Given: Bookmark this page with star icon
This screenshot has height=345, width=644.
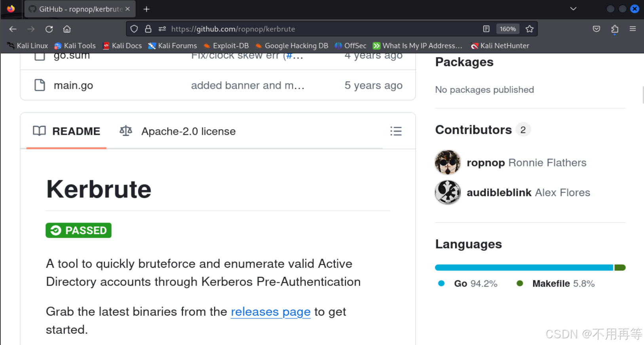Looking at the screenshot, I should pos(530,29).
